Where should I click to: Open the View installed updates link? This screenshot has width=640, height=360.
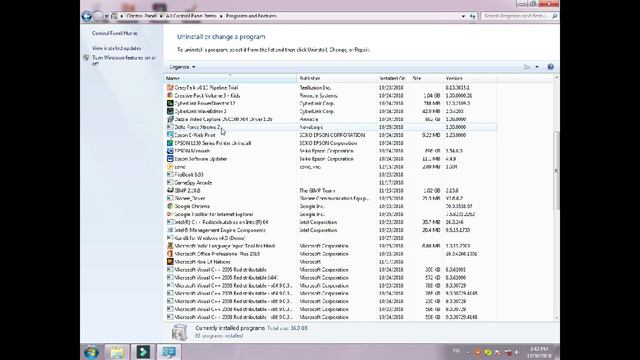(116, 48)
